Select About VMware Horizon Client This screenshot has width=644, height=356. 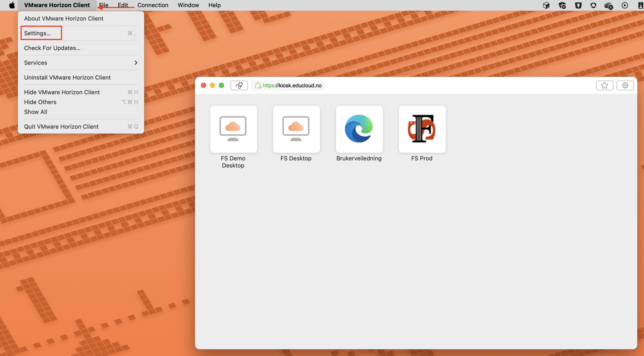[x=81, y=18]
